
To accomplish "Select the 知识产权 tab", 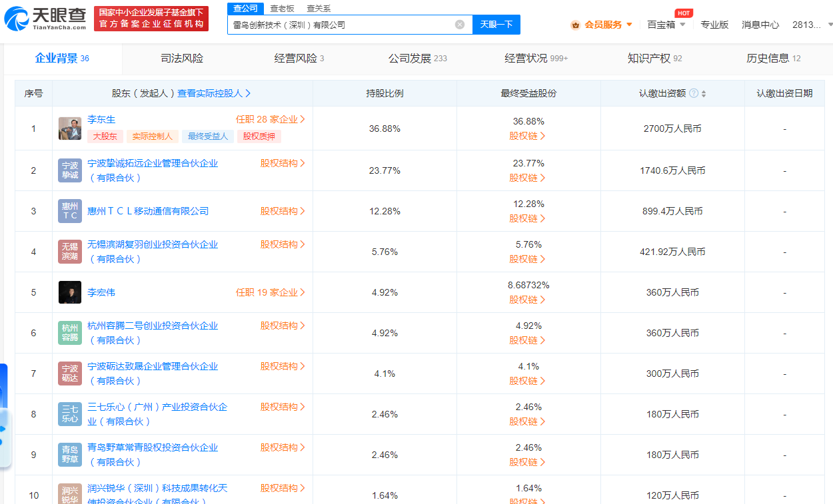I will tap(654, 59).
